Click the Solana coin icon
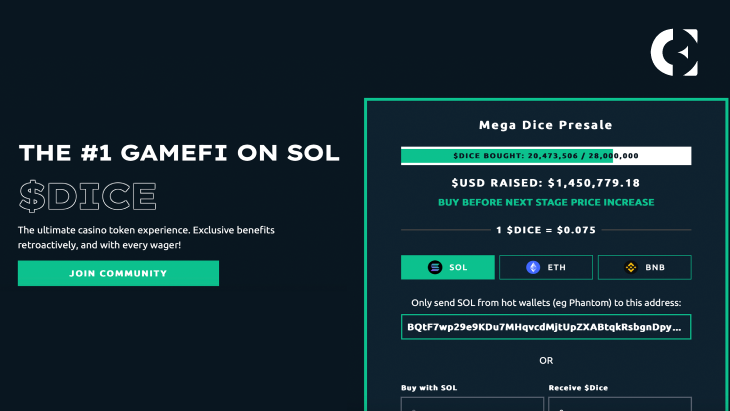 pyautogui.click(x=435, y=267)
